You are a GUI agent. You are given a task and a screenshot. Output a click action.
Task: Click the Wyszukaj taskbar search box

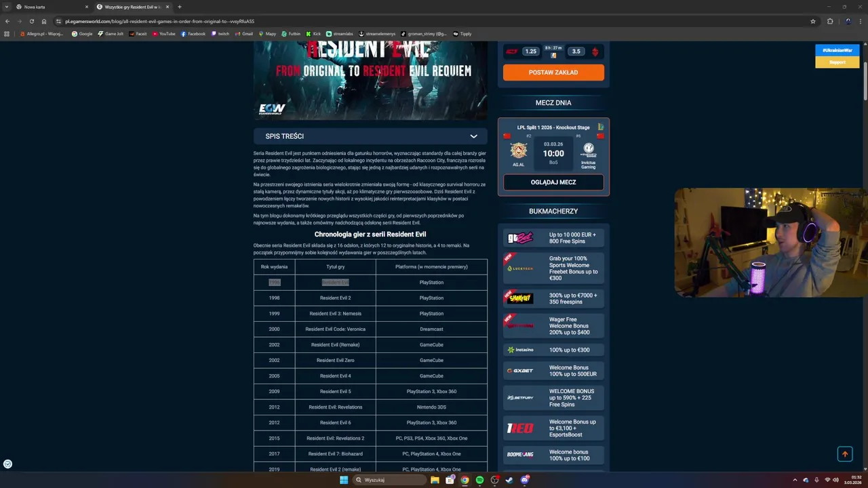[390, 480]
